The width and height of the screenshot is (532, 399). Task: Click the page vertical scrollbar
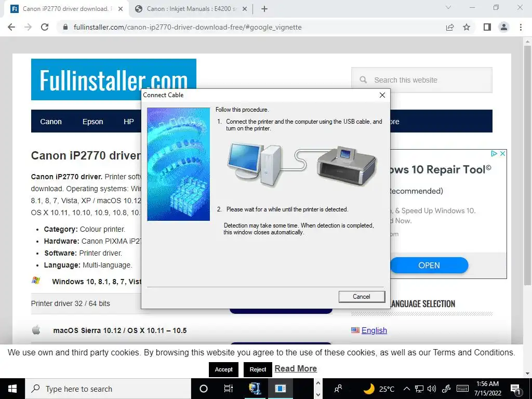coord(527,166)
